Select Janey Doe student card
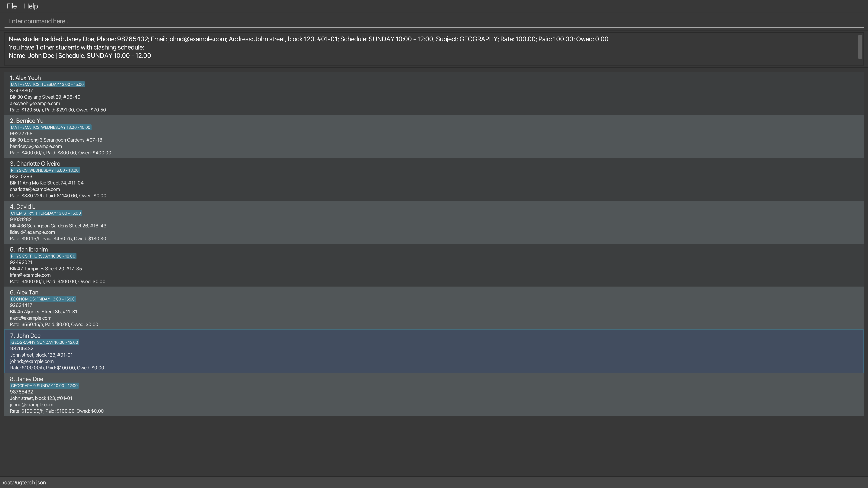The width and height of the screenshot is (868, 488). pos(433,395)
